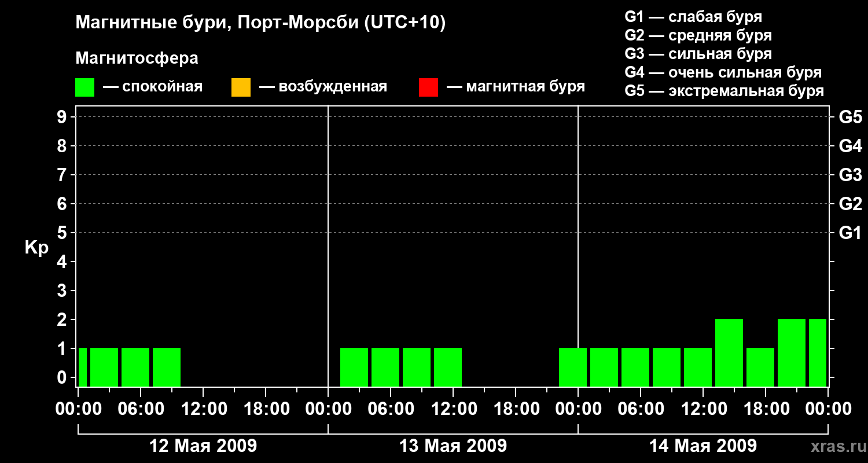
Task: Select the 'G1 — слабая буря' legend line
Action: 693,17
